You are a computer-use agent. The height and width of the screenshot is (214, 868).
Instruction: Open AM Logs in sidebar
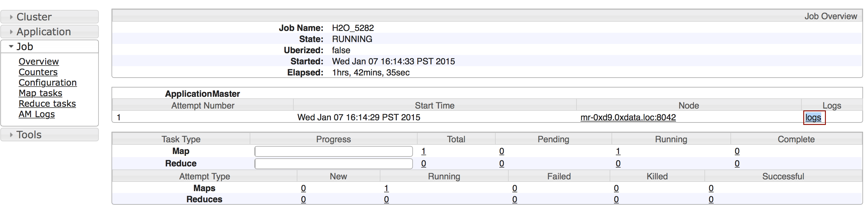click(36, 114)
